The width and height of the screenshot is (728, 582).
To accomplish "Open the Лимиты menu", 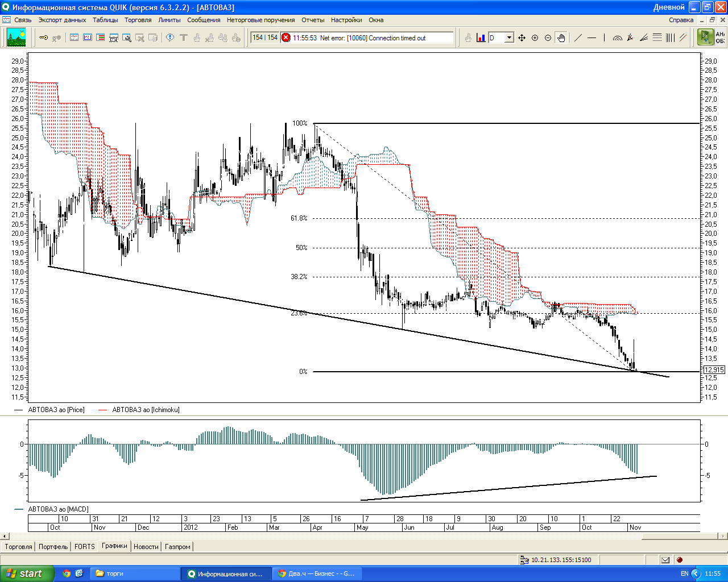I will click(x=169, y=20).
